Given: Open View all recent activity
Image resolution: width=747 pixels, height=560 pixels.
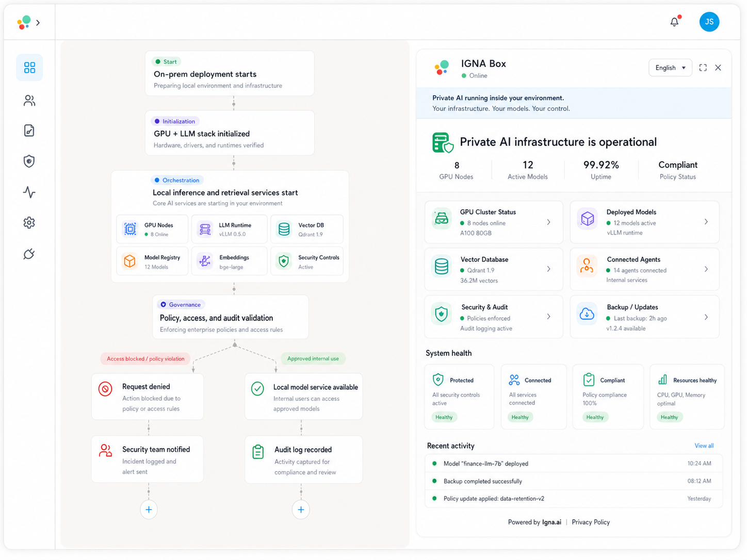Looking at the screenshot, I should tap(704, 446).
